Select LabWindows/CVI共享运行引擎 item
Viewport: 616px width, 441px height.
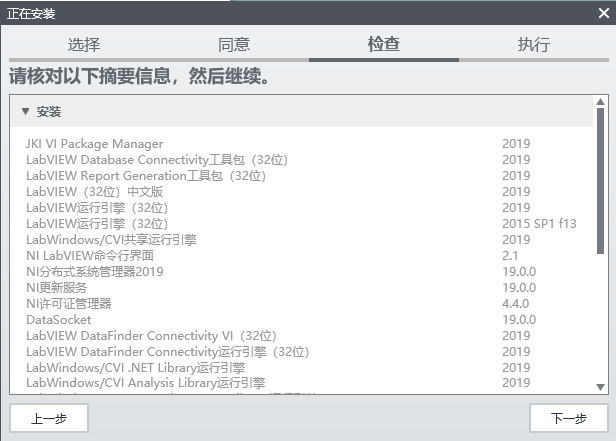111,240
